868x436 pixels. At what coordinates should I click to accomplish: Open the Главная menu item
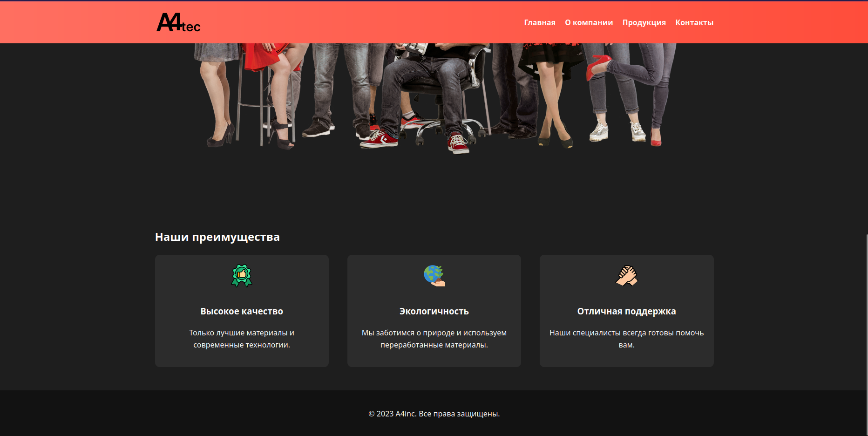539,22
